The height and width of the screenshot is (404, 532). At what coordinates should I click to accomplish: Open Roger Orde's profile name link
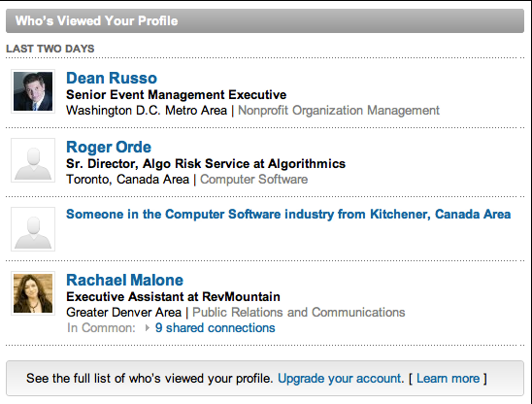109,147
